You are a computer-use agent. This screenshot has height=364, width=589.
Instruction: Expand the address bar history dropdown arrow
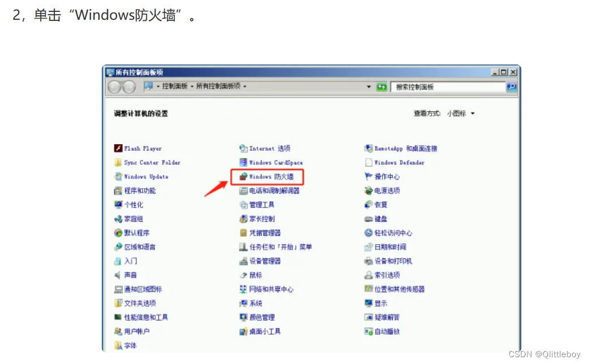click(x=369, y=86)
